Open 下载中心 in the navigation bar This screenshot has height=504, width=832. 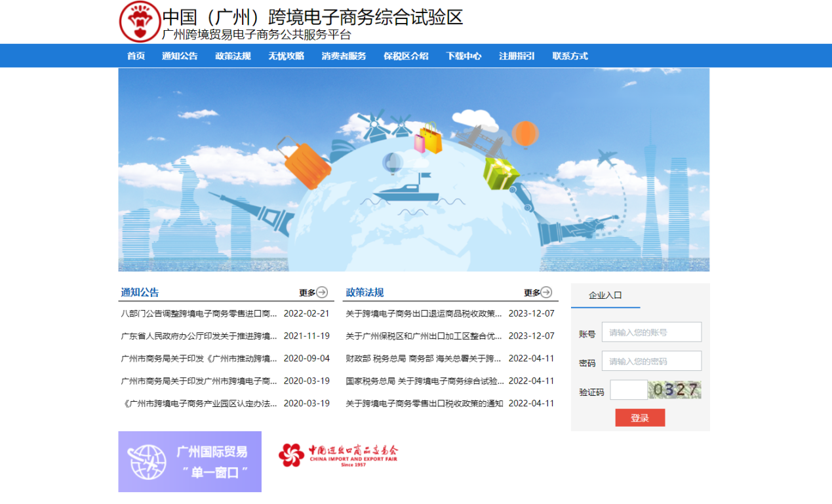pos(464,56)
